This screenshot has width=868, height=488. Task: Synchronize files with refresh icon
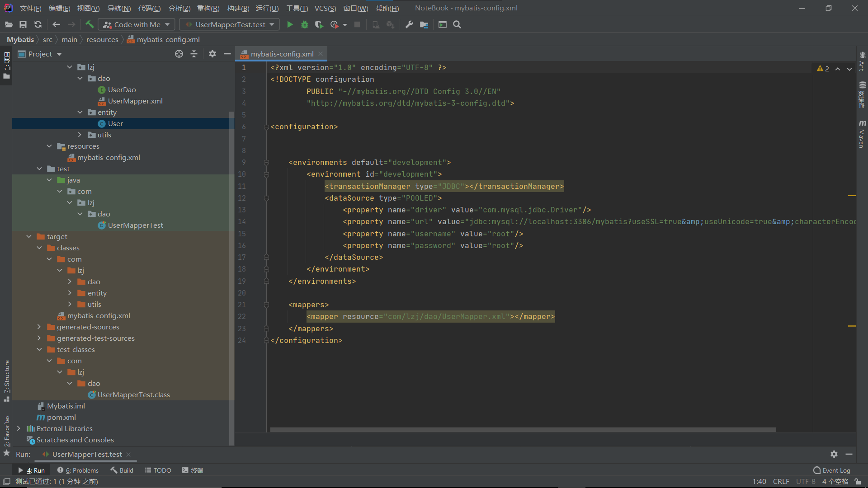(x=38, y=24)
